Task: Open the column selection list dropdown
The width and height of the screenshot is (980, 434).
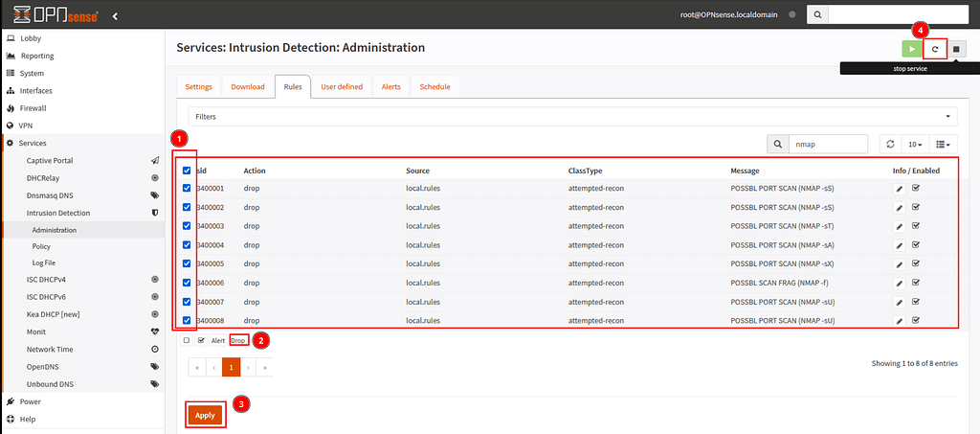Action: click(x=944, y=144)
